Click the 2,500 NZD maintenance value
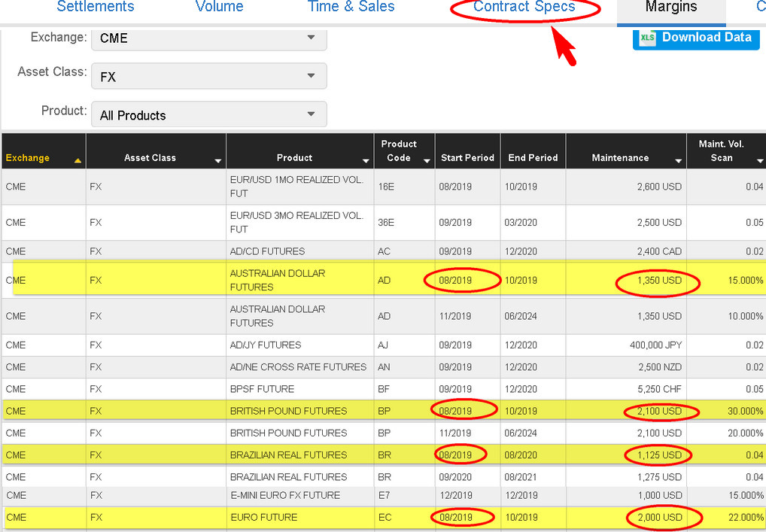This screenshot has width=766, height=532. tap(660, 367)
